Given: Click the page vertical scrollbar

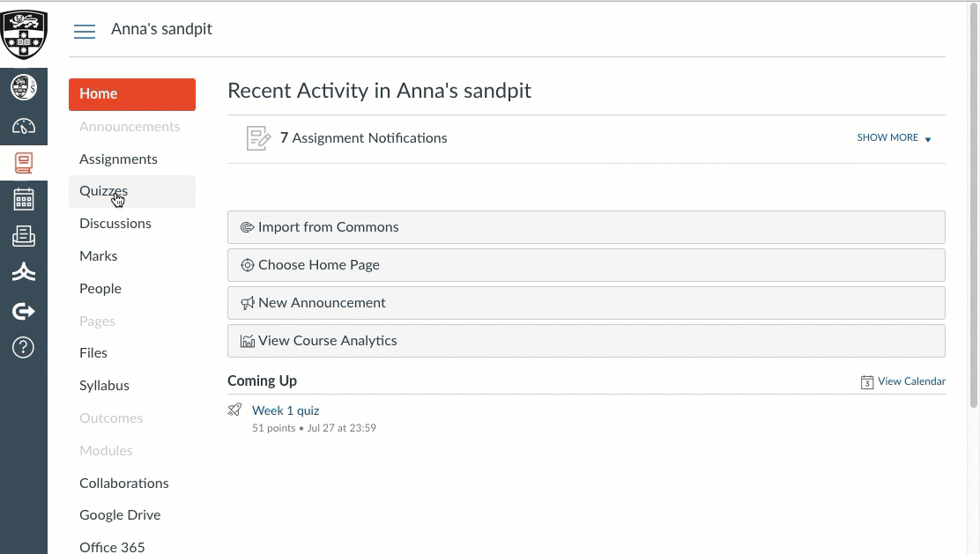Looking at the screenshot, I should [974, 204].
